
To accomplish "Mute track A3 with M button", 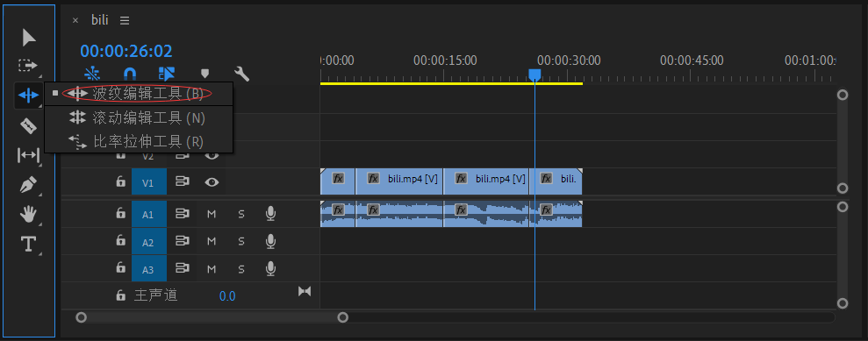I will pyautogui.click(x=211, y=269).
